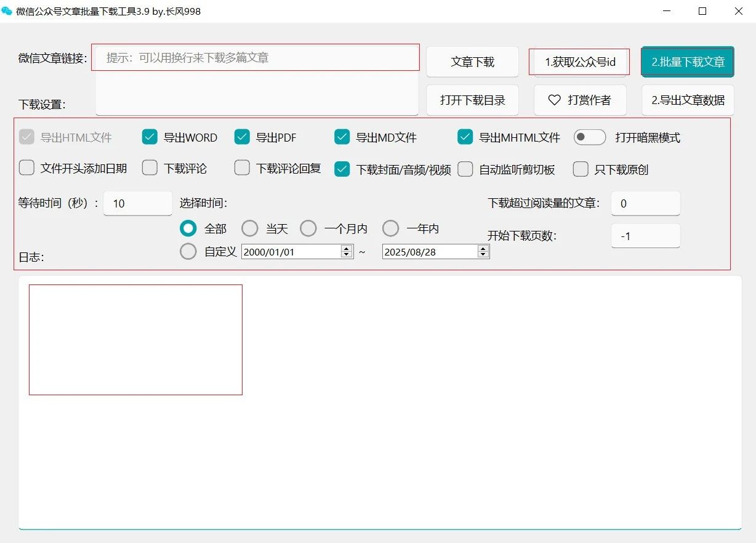Click the 开始下载页数 field showing -1

click(646, 236)
